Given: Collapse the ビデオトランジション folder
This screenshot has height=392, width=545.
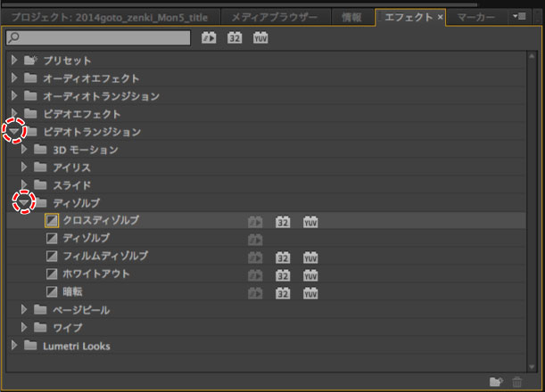Looking at the screenshot, I should [14, 131].
